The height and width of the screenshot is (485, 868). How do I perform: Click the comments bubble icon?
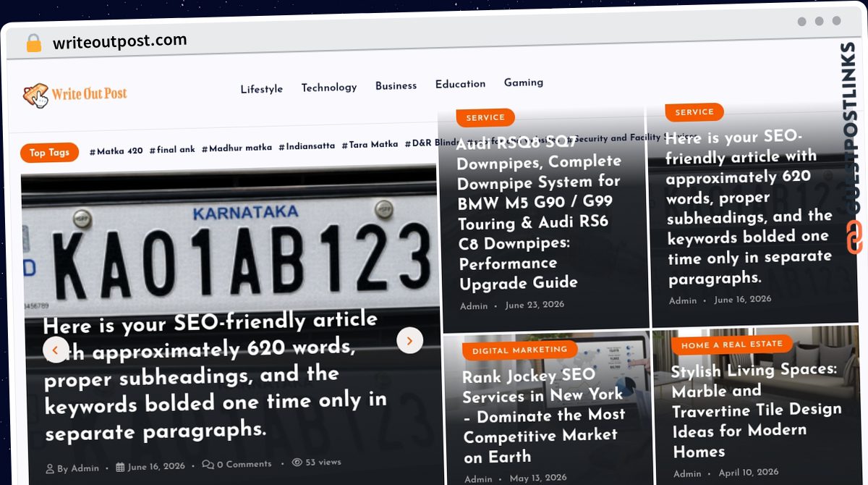coord(208,464)
